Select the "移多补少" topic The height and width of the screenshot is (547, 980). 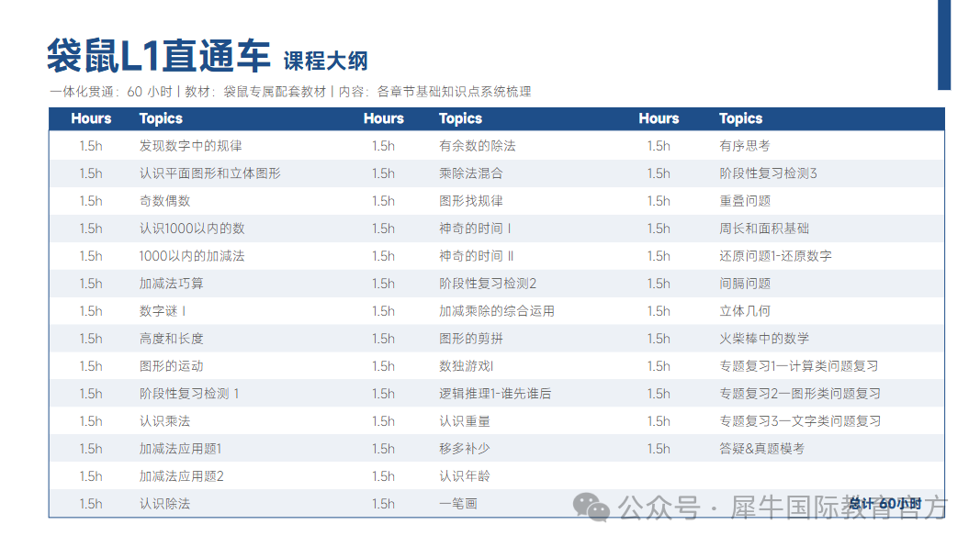[465, 449]
